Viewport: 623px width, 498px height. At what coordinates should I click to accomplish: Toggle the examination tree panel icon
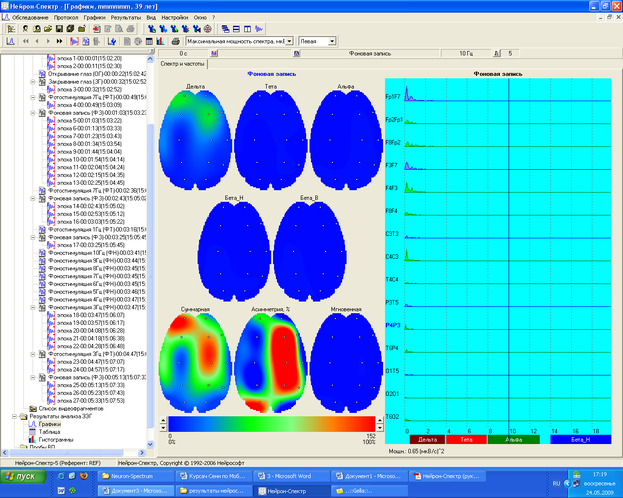click(11, 29)
